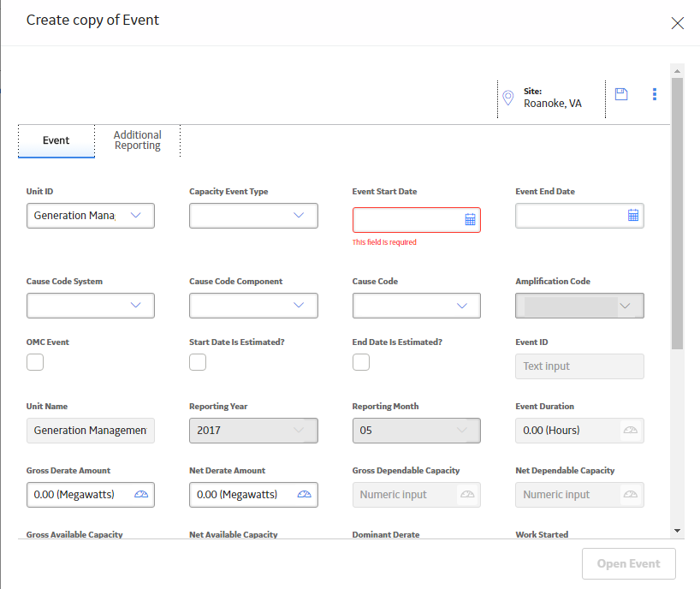Click the Event Duration unit gauge icon
Image resolution: width=700 pixels, height=589 pixels.
pos(631,430)
